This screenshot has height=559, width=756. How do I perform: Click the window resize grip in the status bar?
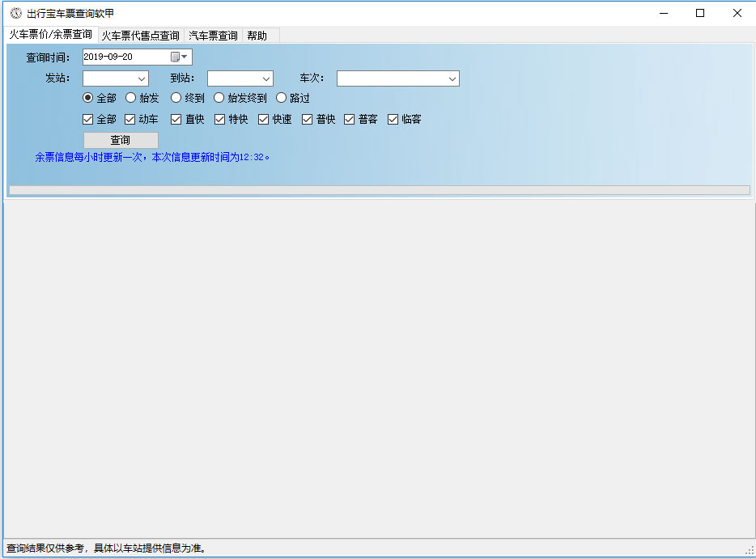750,551
